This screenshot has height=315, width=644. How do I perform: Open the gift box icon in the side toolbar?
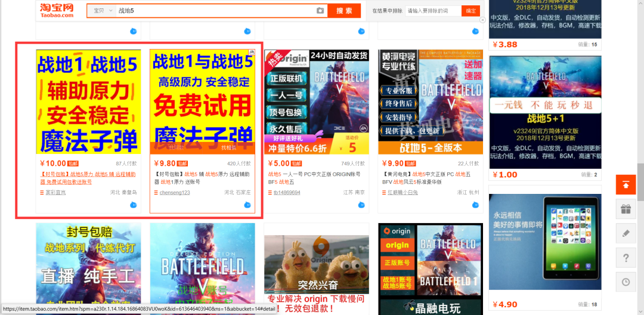tap(626, 209)
